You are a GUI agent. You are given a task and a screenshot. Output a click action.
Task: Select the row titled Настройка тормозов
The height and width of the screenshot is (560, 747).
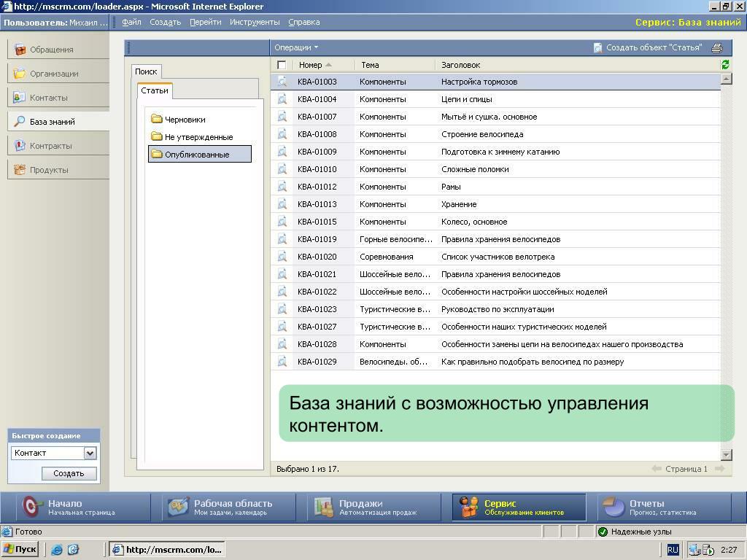coord(495,82)
